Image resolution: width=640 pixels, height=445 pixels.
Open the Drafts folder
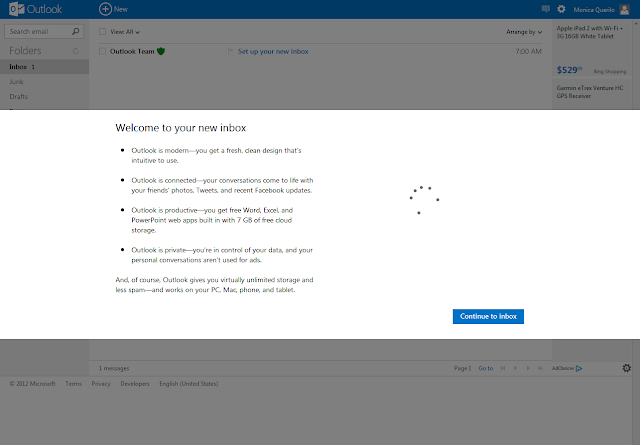pyautogui.click(x=19, y=97)
